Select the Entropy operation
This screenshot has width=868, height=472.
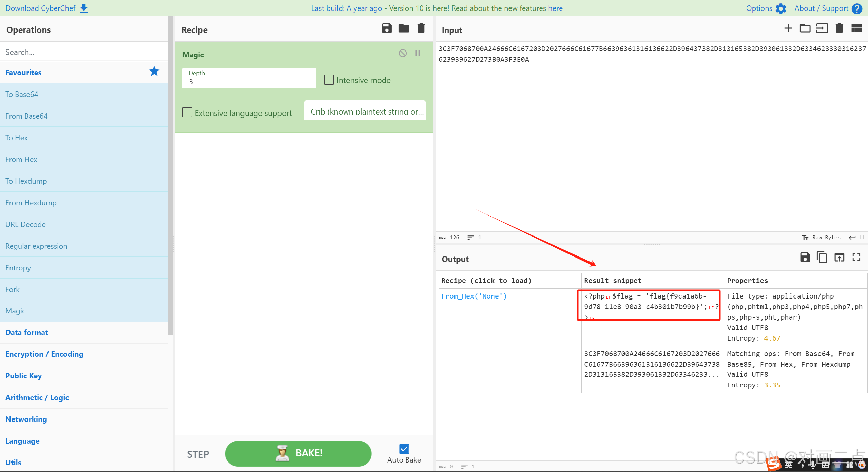pos(84,268)
